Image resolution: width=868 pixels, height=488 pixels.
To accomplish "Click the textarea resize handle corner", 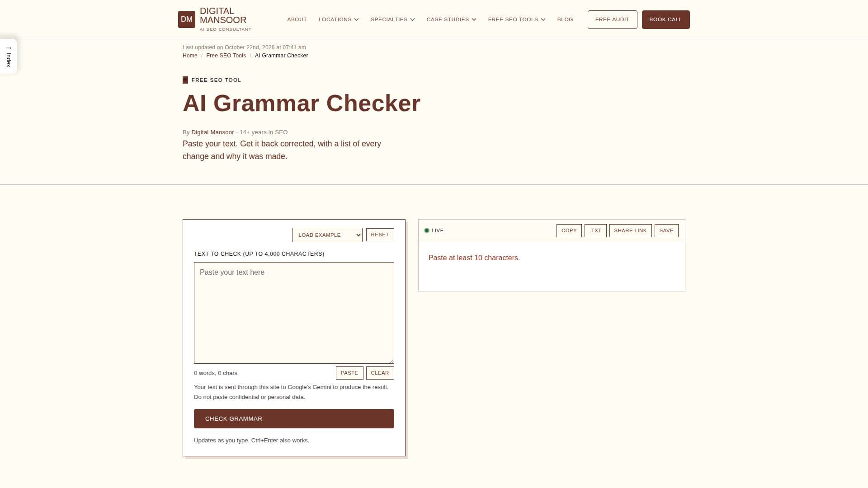I will [x=392, y=361].
